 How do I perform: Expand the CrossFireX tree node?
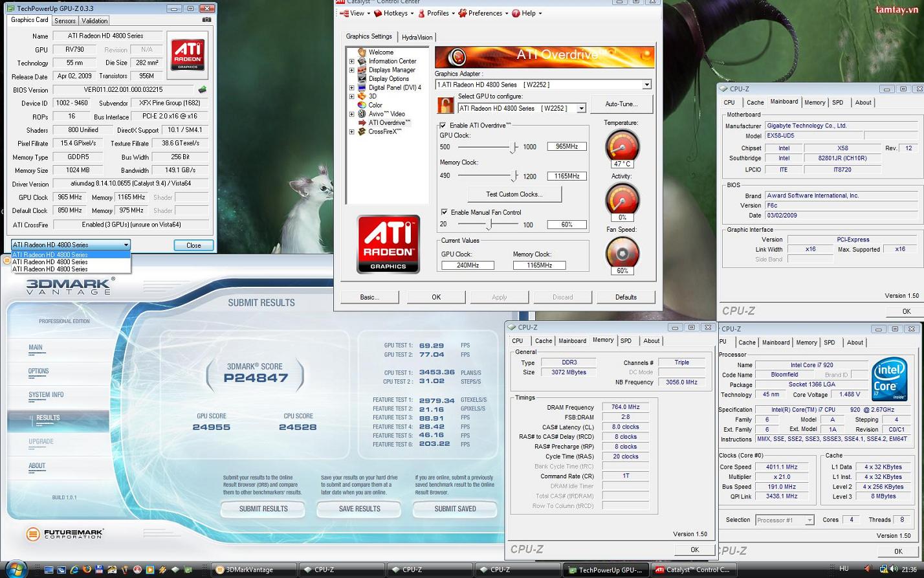(x=351, y=131)
